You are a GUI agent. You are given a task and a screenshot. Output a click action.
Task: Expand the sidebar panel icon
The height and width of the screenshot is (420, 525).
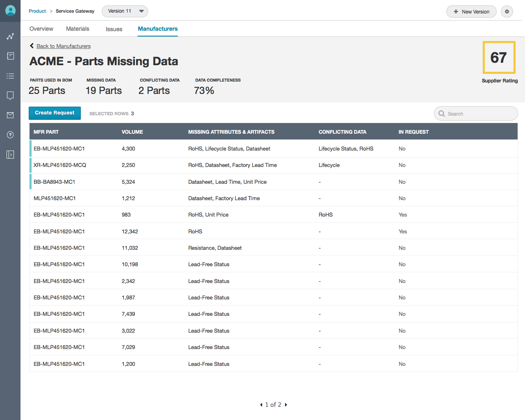(10, 155)
